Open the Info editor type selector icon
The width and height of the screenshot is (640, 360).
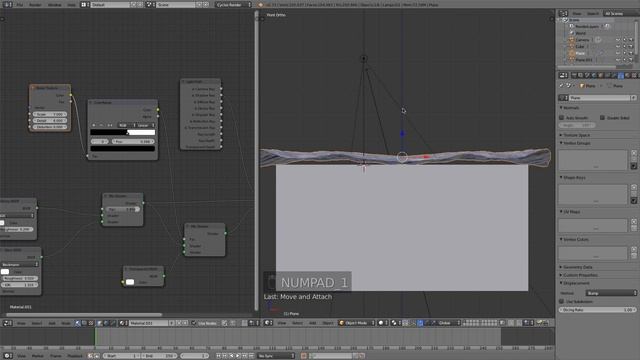[x=7, y=4]
